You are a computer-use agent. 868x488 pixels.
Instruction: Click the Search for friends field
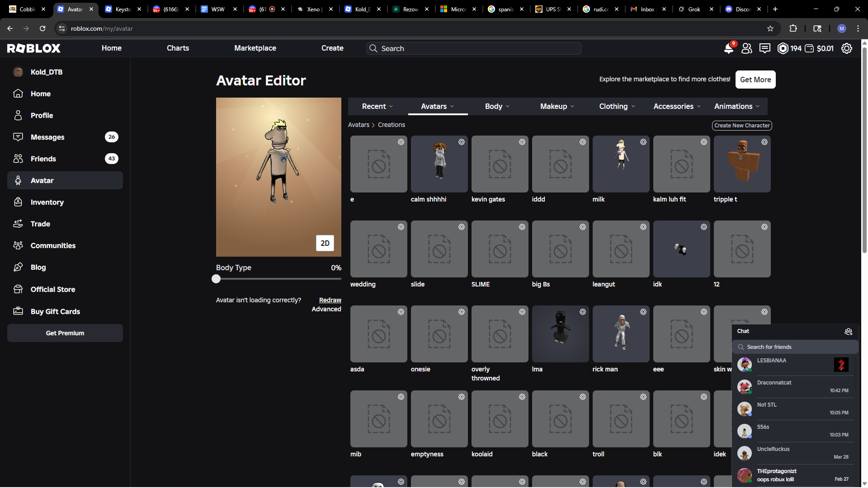[795, 347]
